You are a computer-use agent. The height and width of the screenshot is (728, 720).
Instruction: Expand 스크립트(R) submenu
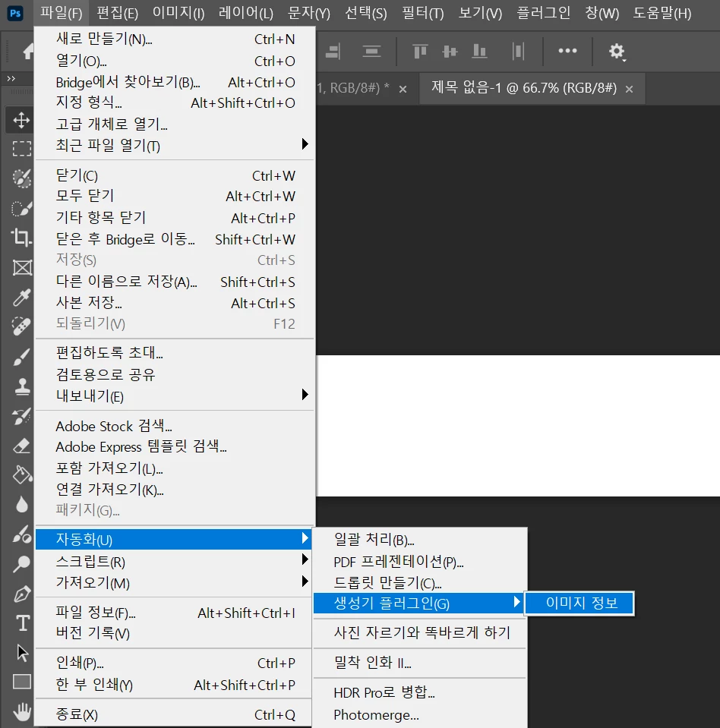173,561
